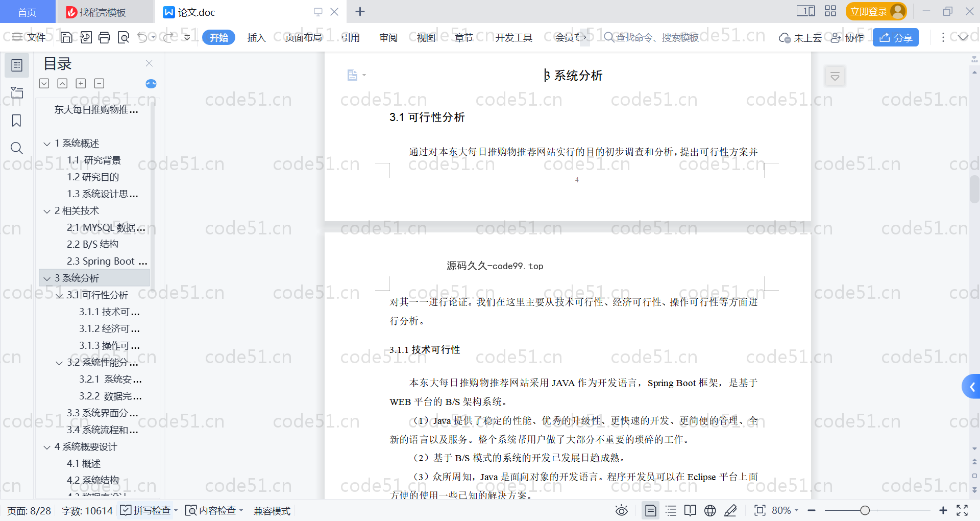Jump to 1.1 研究背景 in outline
The width and height of the screenshot is (980, 521).
tap(94, 160)
